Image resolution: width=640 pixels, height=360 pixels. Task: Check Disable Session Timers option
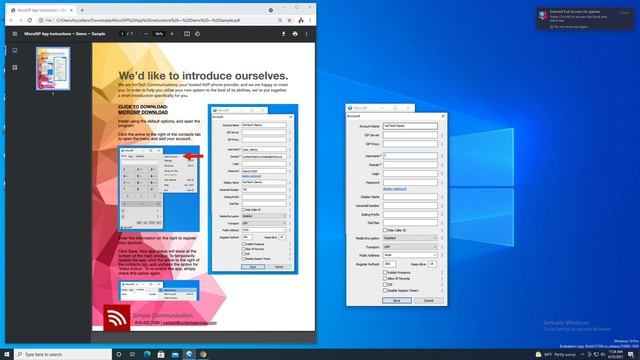(x=385, y=291)
